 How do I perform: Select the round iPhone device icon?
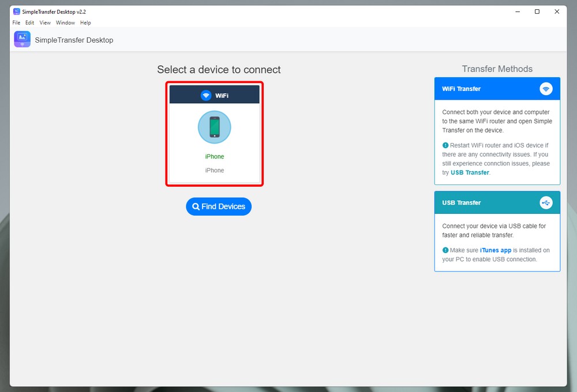215,127
